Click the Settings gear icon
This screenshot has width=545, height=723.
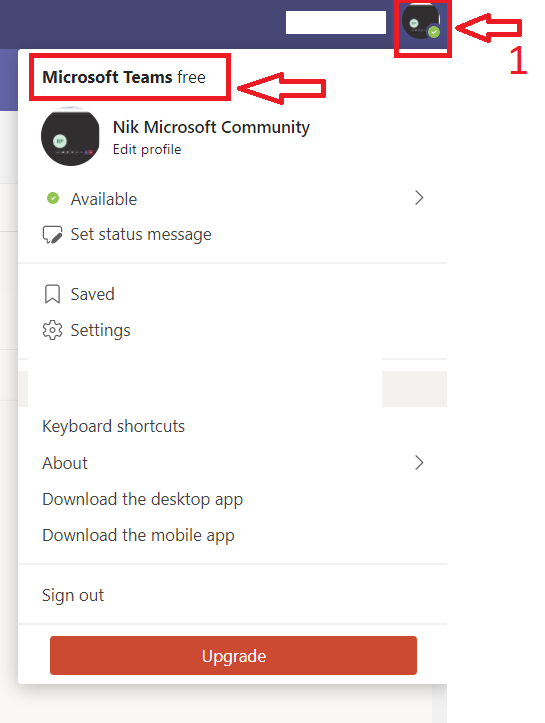(x=52, y=330)
